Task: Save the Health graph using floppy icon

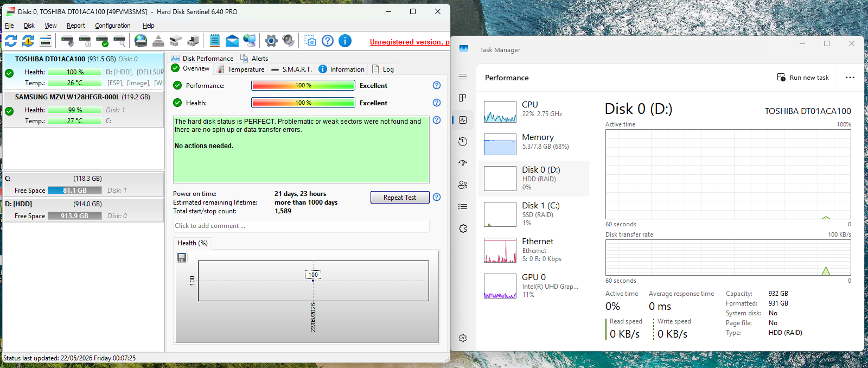Action: pyautogui.click(x=182, y=257)
